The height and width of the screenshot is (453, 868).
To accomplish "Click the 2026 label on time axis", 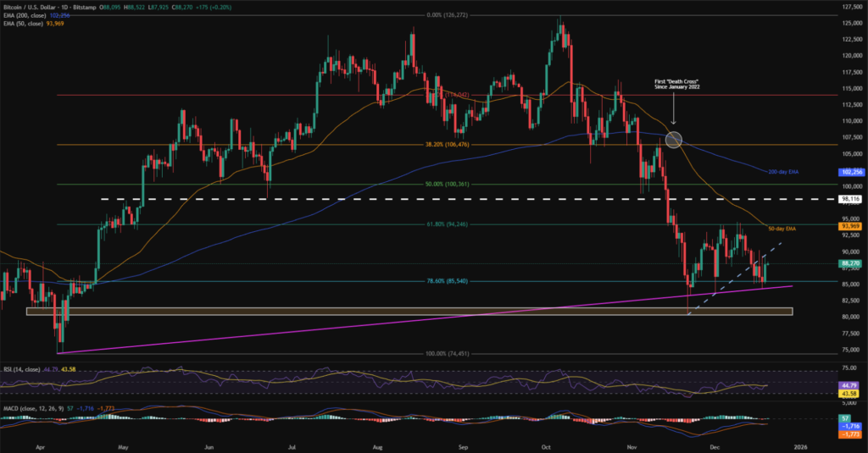I will pyautogui.click(x=799, y=447).
